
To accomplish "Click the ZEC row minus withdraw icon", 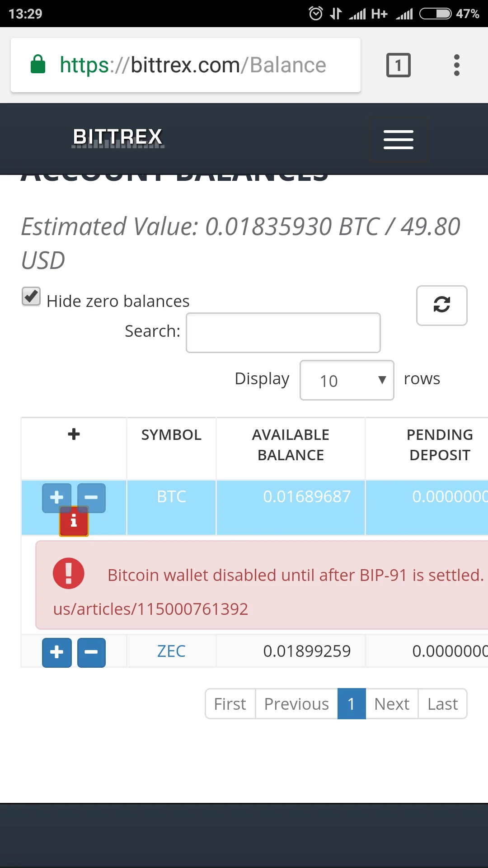I will [x=91, y=652].
